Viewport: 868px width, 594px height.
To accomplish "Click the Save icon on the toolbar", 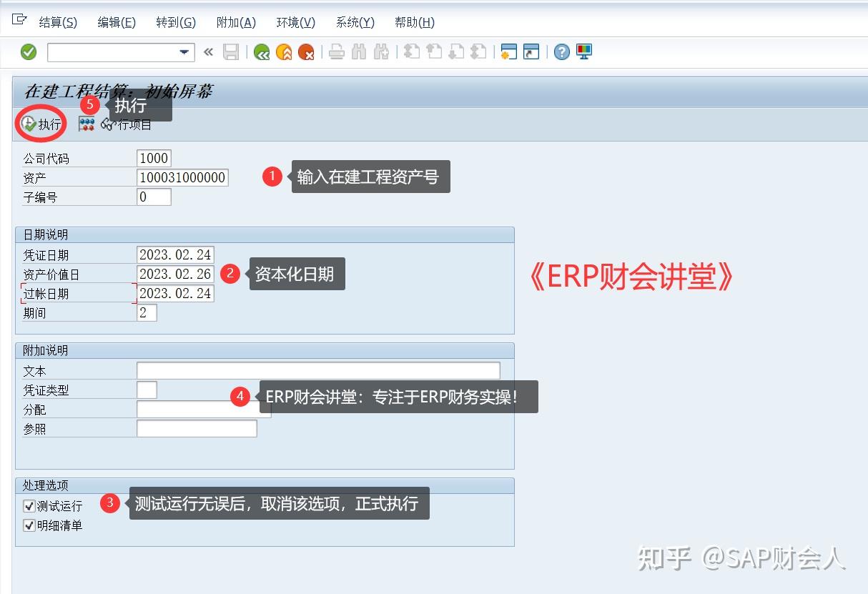I will (x=230, y=51).
